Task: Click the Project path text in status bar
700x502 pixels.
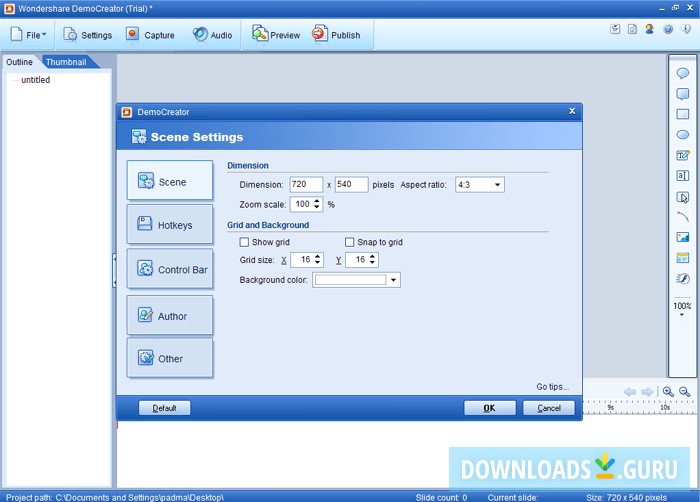Action: 115,497
